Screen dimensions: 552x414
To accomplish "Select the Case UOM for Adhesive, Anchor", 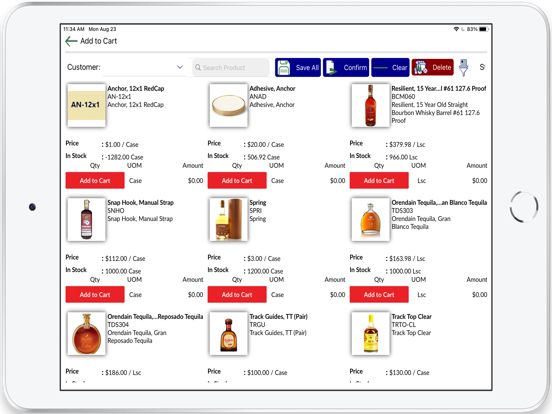I will tap(277, 181).
